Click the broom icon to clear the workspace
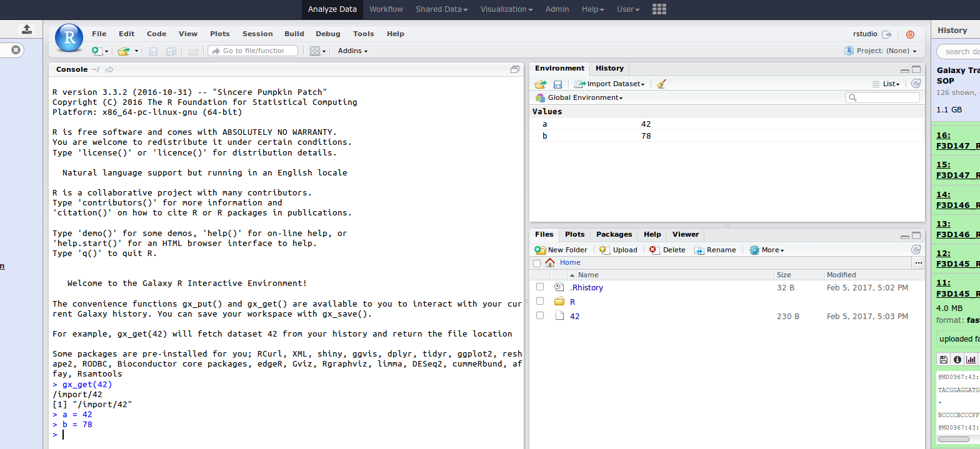Image resolution: width=980 pixels, height=449 pixels. click(661, 84)
